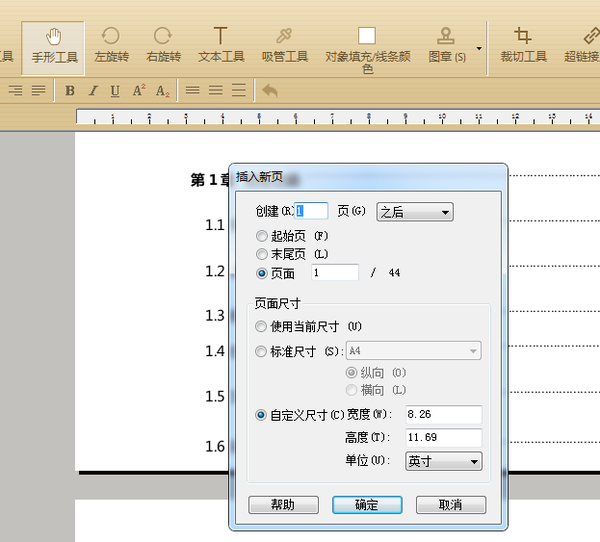Viewport: 600px width, 542px height.
Task: Open the 之后 position dropdown
Action: coord(415,212)
